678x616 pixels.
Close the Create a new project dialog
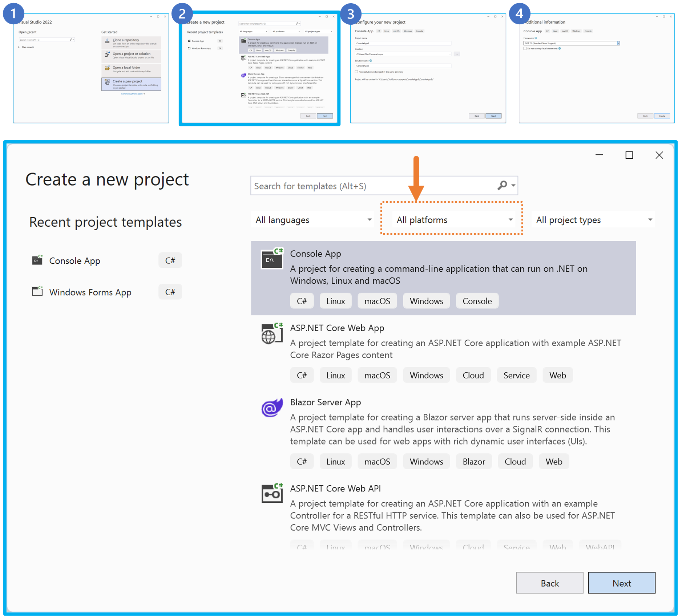[659, 155]
